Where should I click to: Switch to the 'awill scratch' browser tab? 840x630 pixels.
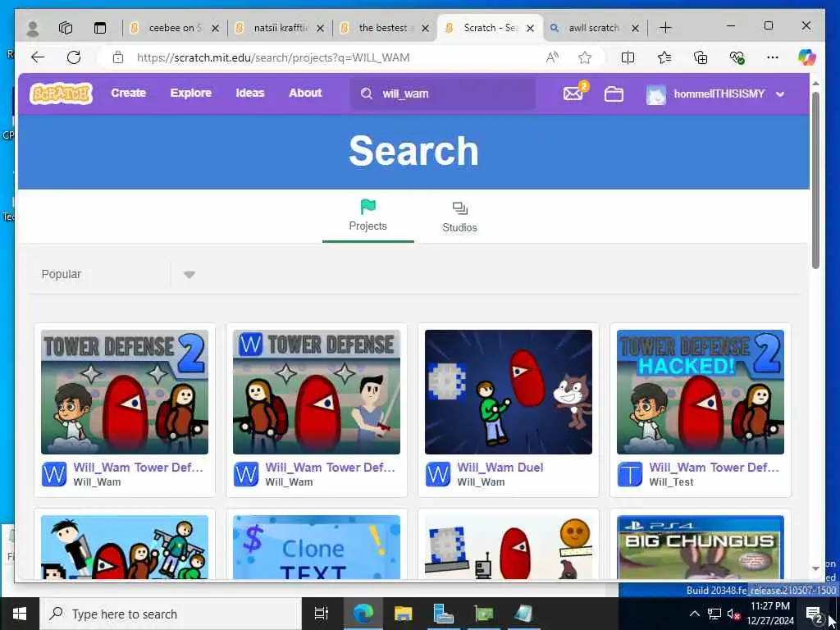pos(593,28)
